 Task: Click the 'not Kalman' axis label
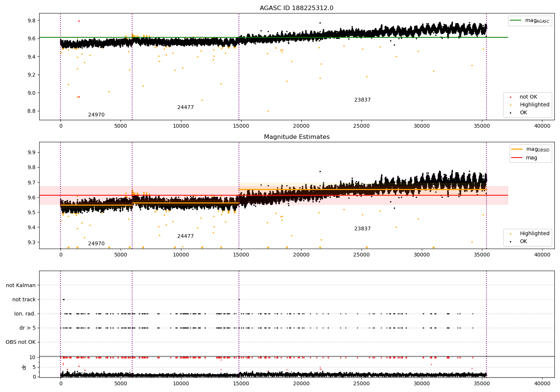coord(21,286)
